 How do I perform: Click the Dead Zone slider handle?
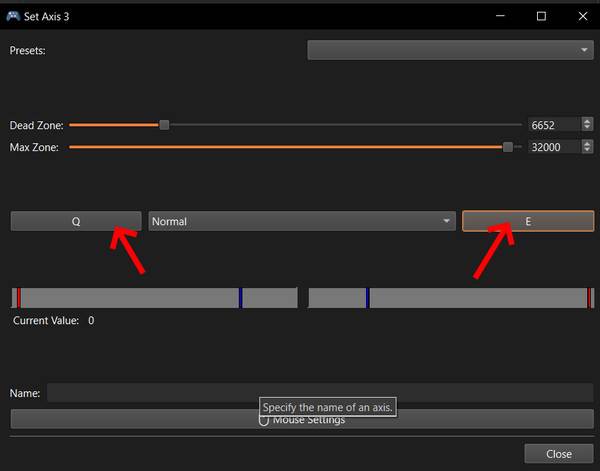pos(164,125)
